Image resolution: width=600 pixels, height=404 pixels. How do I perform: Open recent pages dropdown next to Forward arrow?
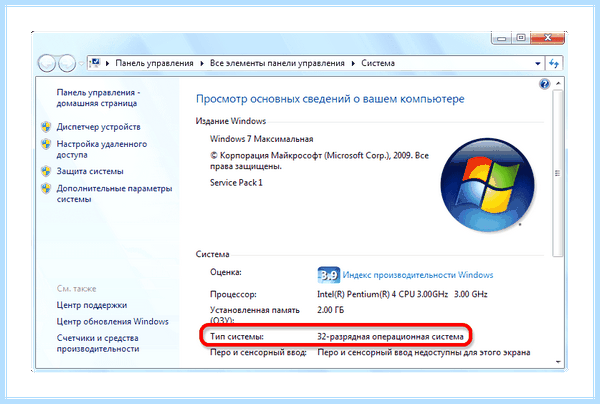81,64
